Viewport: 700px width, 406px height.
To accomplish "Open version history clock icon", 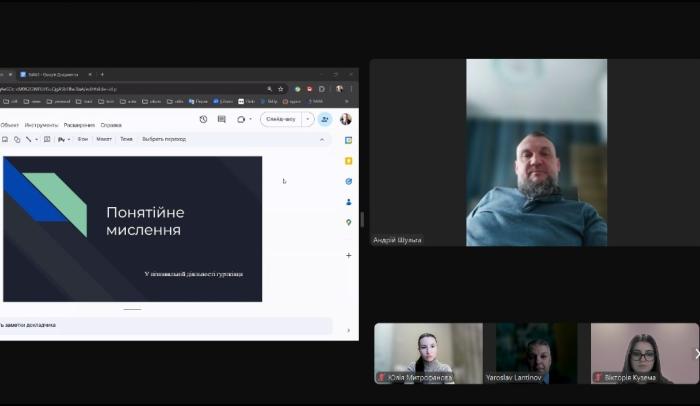I will click(203, 119).
